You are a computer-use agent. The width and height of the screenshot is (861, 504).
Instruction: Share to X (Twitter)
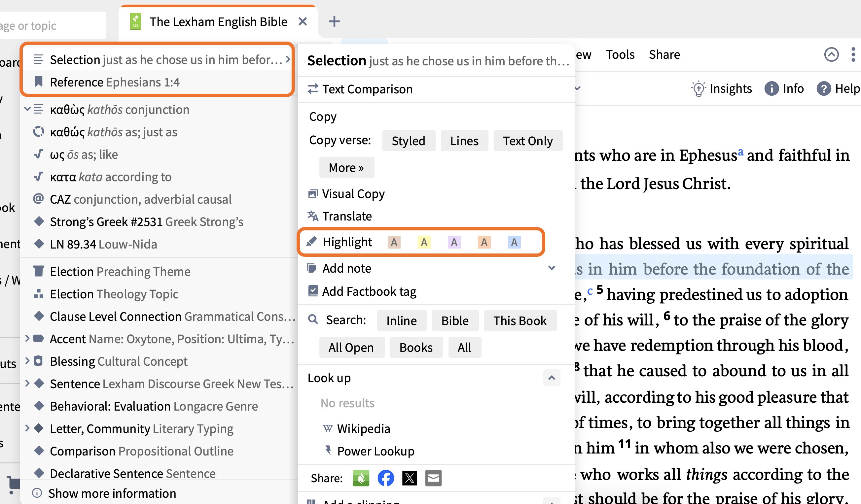(409, 478)
